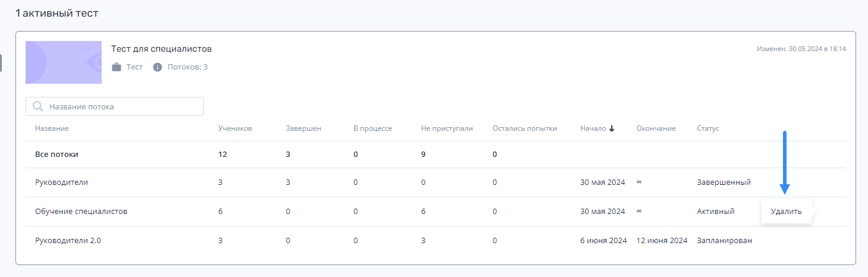Click the magnifier icon in search field

point(38,106)
